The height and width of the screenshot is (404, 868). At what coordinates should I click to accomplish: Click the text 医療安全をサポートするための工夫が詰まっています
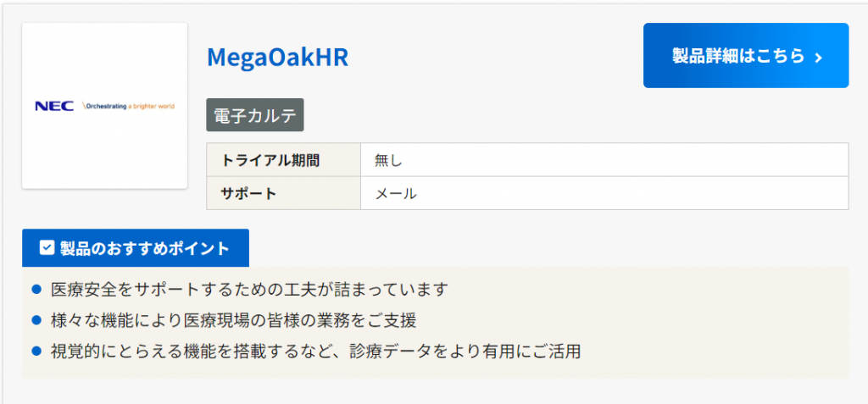[x=249, y=290]
